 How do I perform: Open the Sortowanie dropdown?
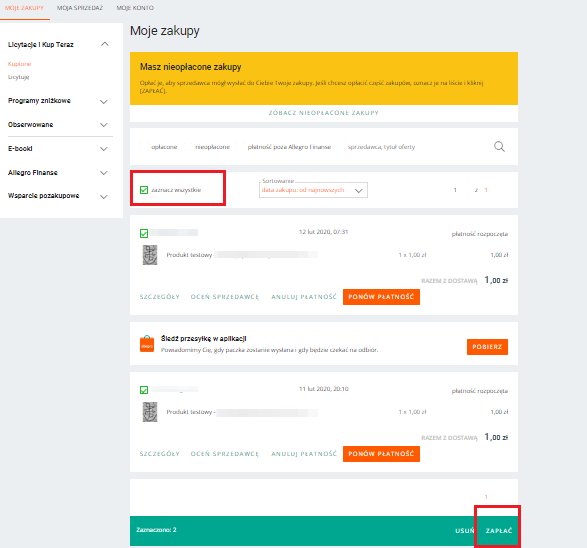pos(313,190)
